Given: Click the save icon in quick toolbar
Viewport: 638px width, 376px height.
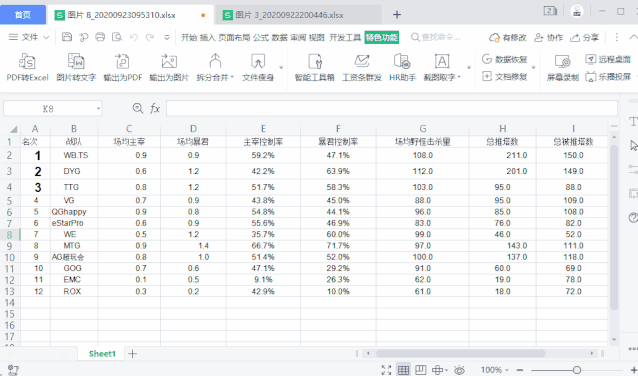Looking at the screenshot, I should [67, 37].
